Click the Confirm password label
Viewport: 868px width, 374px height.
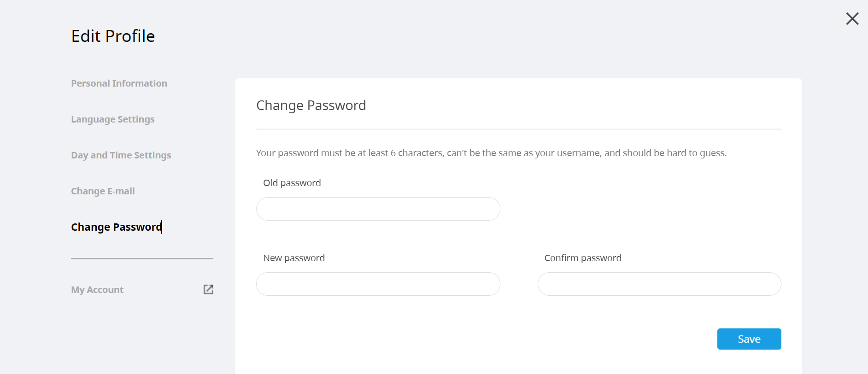pyautogui.click(x=582, y=258)
